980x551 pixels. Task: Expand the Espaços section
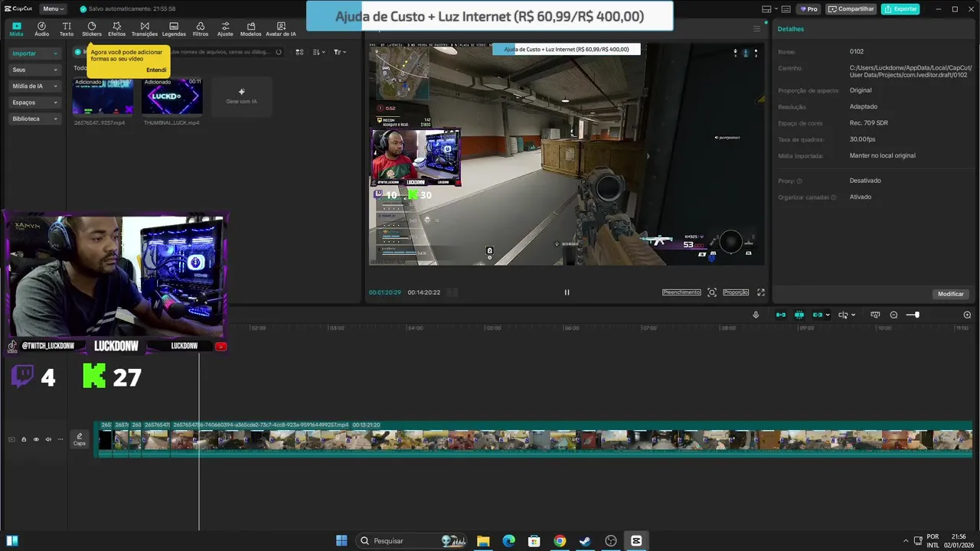34,103
